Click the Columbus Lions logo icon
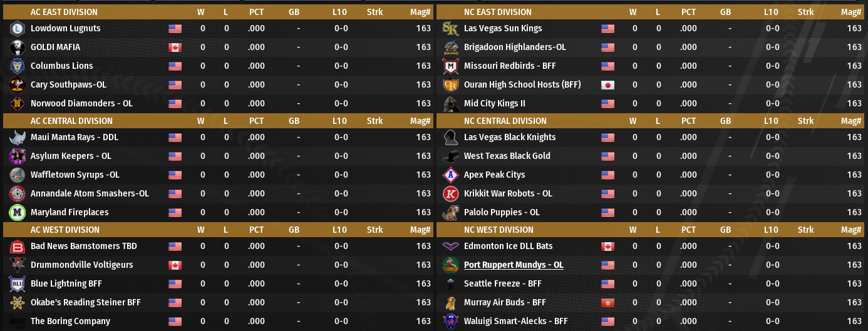Screen dimensions: 868x331 [x=17, y=66]
